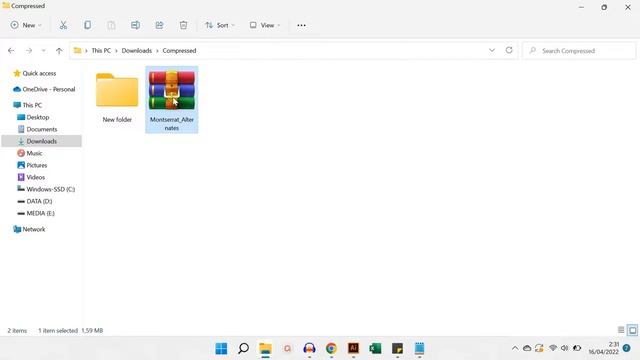The width and height of the screenshot is (640, 360).
Task: Click the Rename icon in toolbar
Action: 135,25
